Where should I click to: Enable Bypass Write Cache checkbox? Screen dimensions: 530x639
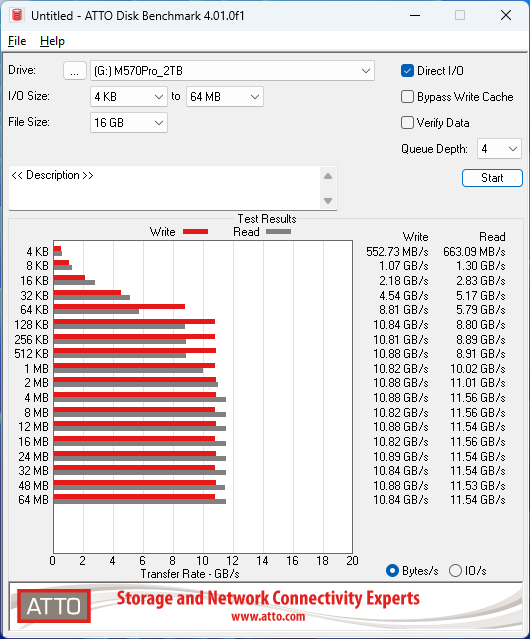[407, 97]
